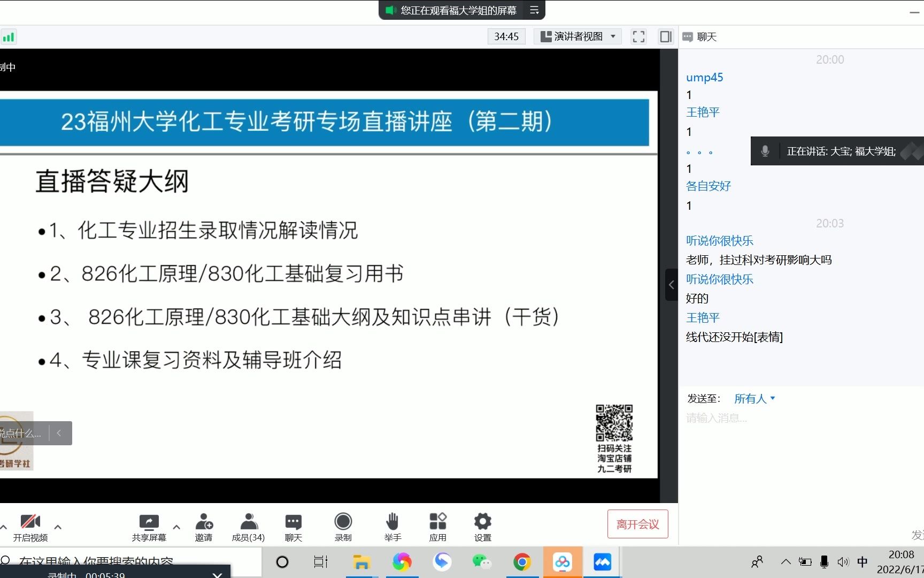Click the QR code on the slide
Screen dimensions: 924x578
click(614, 422)
